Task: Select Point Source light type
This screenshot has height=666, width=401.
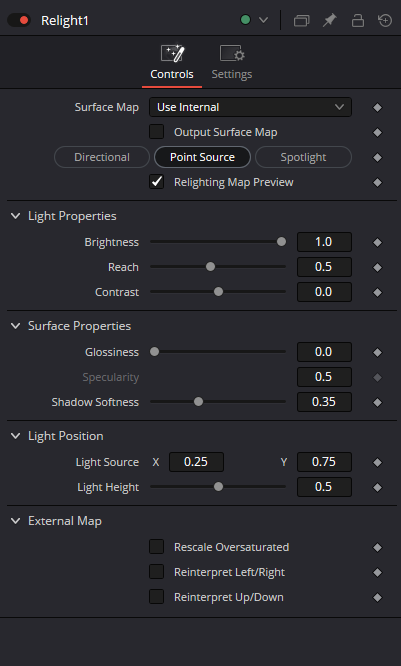Action: (202, 157)
